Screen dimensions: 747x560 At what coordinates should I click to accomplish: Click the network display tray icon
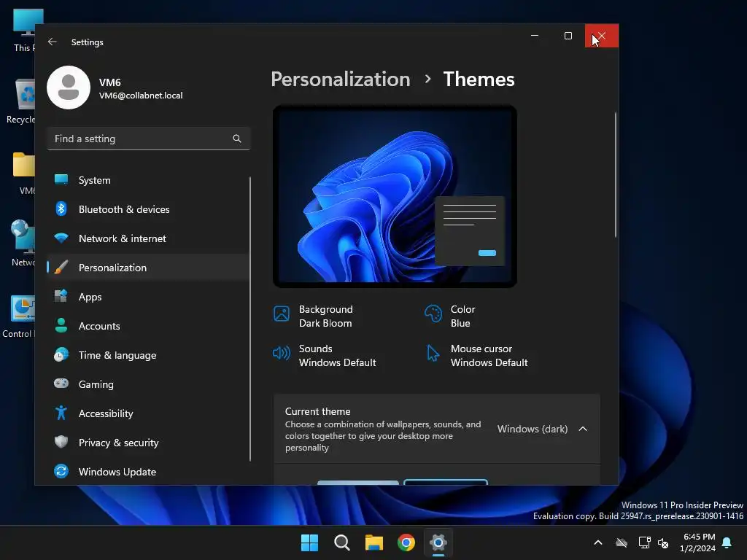[645, 542]
